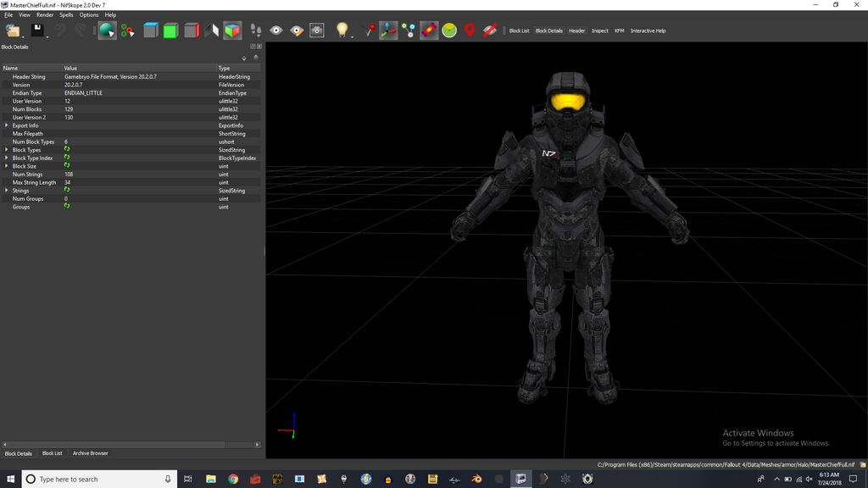The height and width of the screenshot is (488, 868).
Task: Open the dropdown arrow beside the lightbulb
Action: (x=352, y=36)
